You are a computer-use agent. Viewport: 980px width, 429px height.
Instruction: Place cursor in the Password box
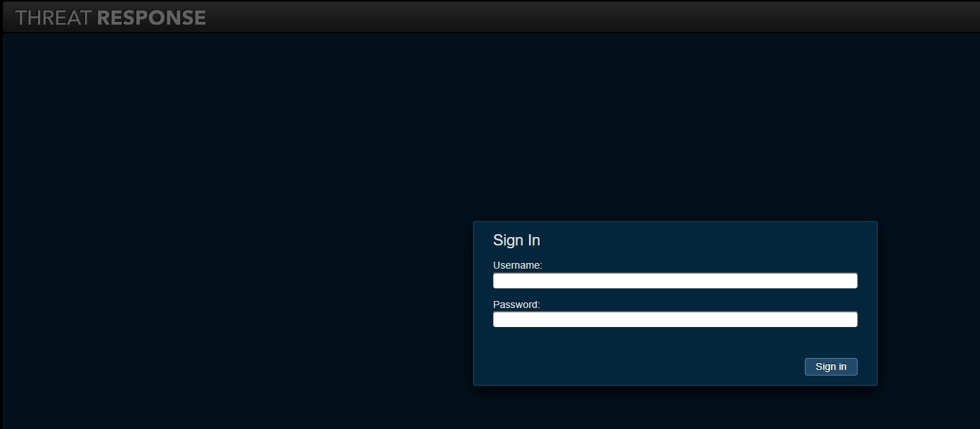click(675, 319)
